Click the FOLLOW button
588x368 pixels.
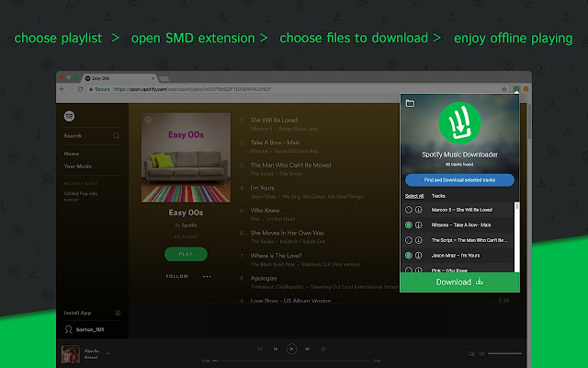(x=177, y=276)
